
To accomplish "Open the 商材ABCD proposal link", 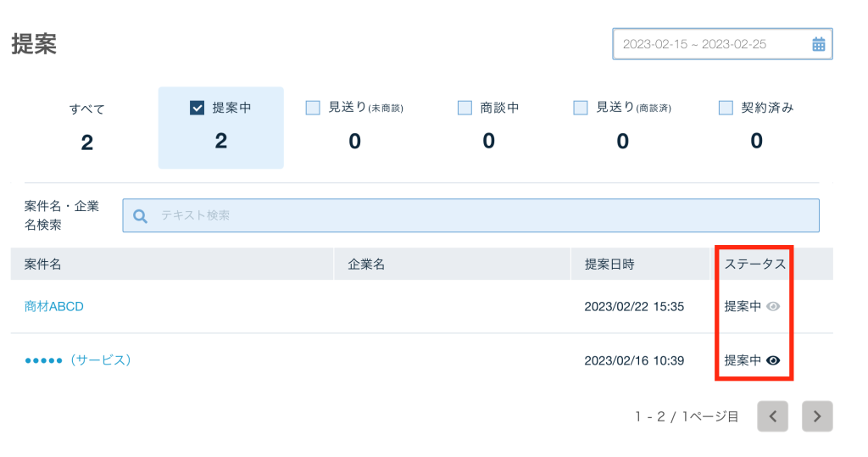I will click(54, 307).
